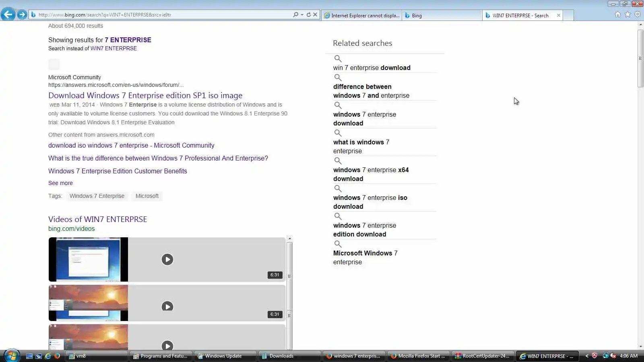This screenshot has width=644, height=362.
Task: Open bing.com/videos link
Action: pyautogui.click(x=72, y=228)
